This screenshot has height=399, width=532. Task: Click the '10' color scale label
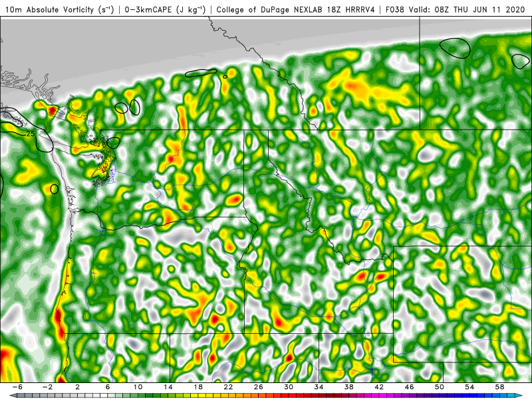tap(138, 387)
